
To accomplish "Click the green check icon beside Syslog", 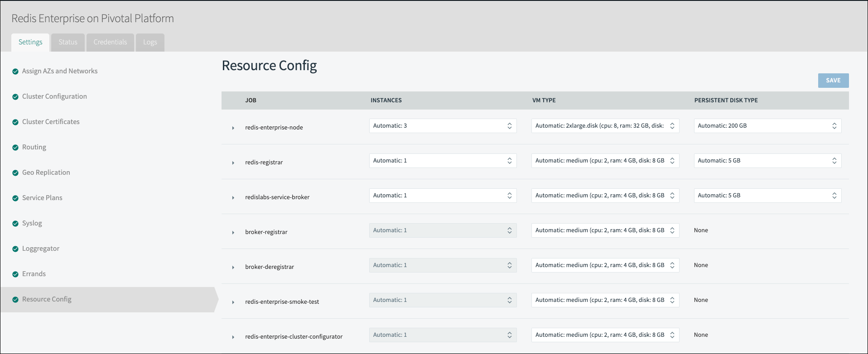I will tap(15, 224).
